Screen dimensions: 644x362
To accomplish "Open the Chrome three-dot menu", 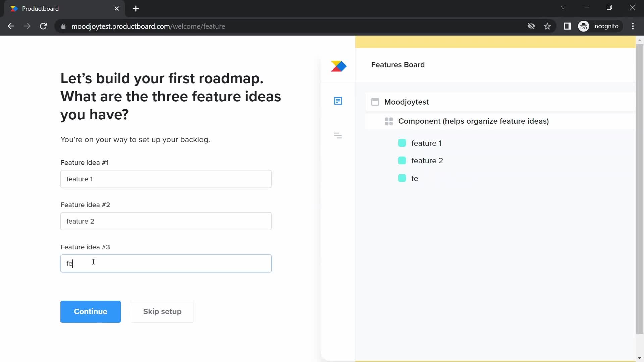I will coord(633,26).
